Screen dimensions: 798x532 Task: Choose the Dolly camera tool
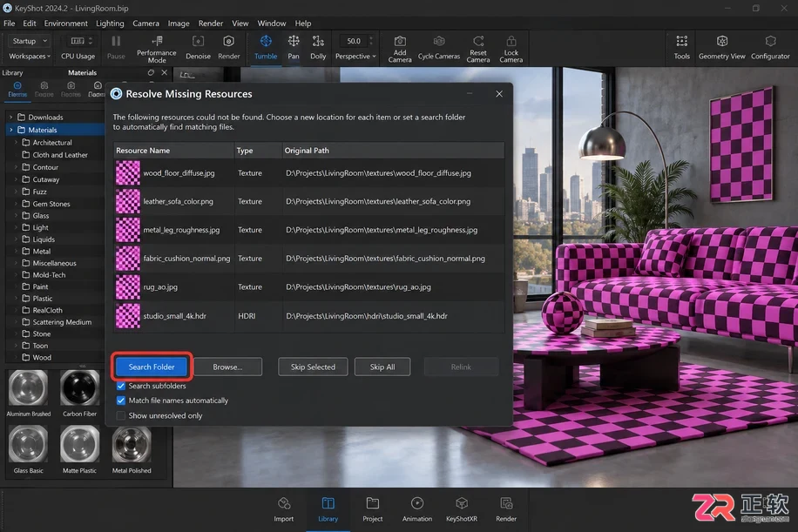pyautogui.click(x=318, y=48)
